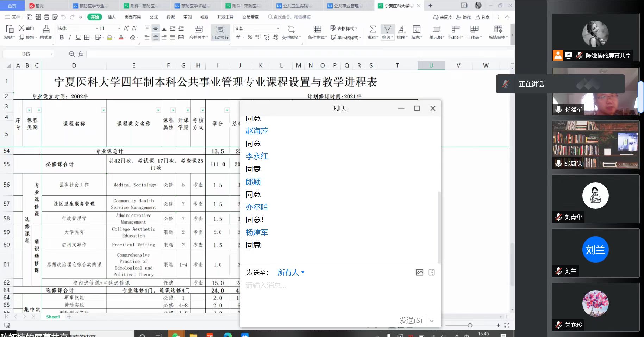Switch to the 页面布局 ribbon tab
The width and height of the screenshot is (644, 337).
click(132, 17)
